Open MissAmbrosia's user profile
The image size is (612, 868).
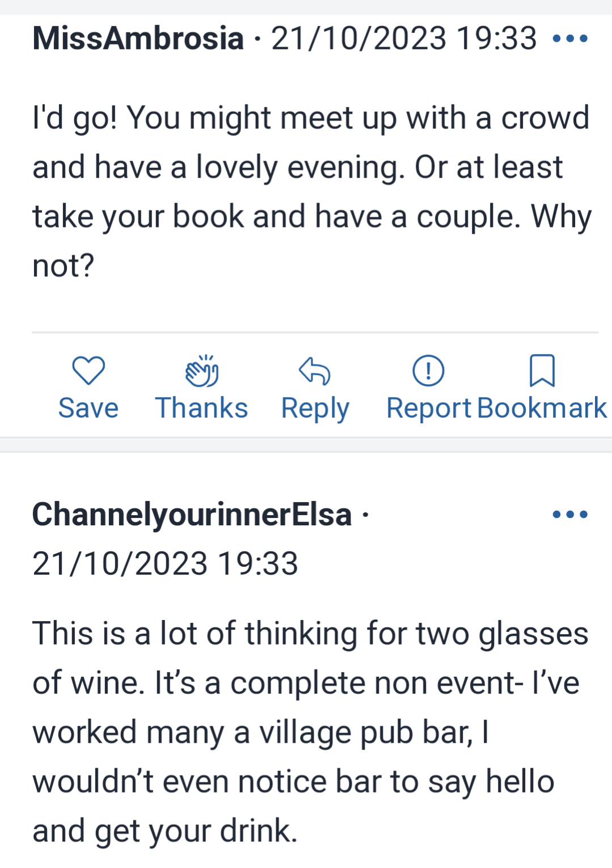[x=138, y=39]
